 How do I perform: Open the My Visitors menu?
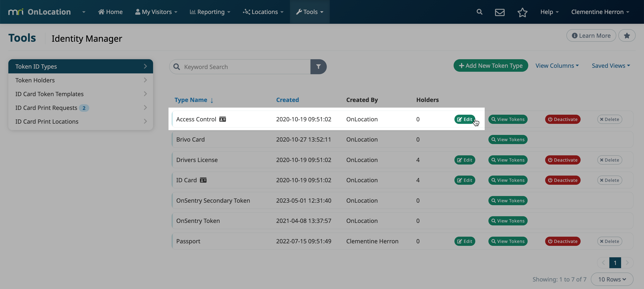(156, 12)
